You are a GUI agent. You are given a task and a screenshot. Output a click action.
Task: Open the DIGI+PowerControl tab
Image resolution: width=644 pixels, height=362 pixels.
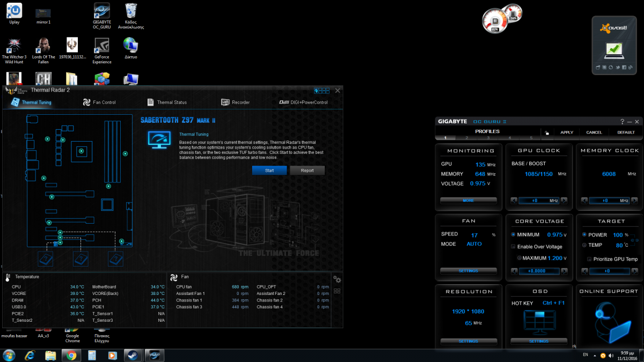pos(303,102)
